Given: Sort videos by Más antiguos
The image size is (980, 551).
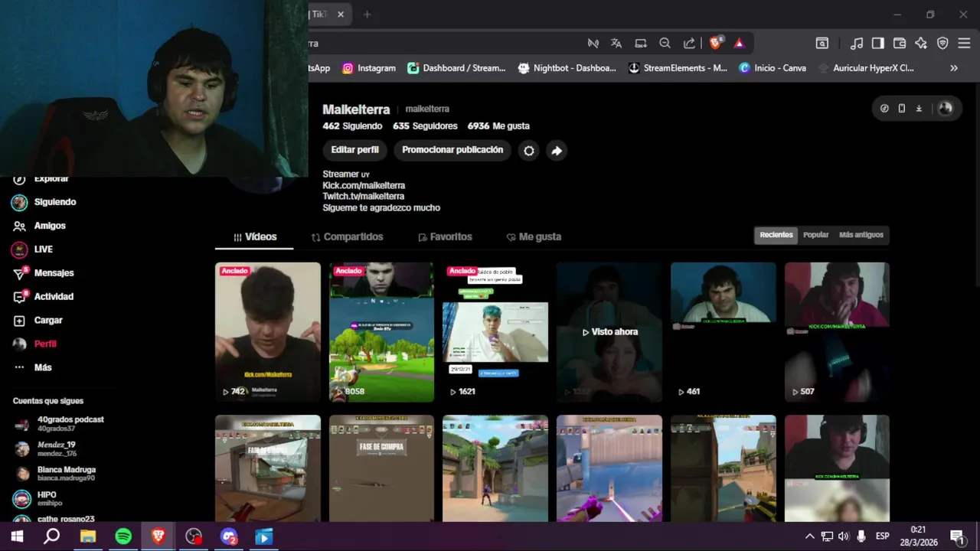Looking at the screenshot, I should coord(861,235).
